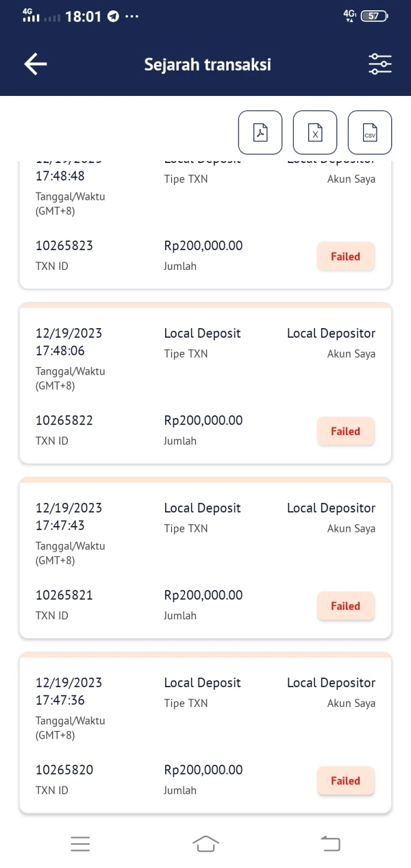The height and width of the screenshot is (868, 411).
Task: Export transaction history as CSV
Action: click(370, 132)
